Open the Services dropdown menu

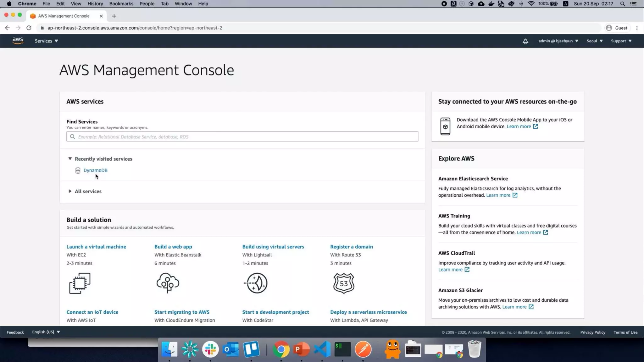pyautogui.click(x=47, y=41)
